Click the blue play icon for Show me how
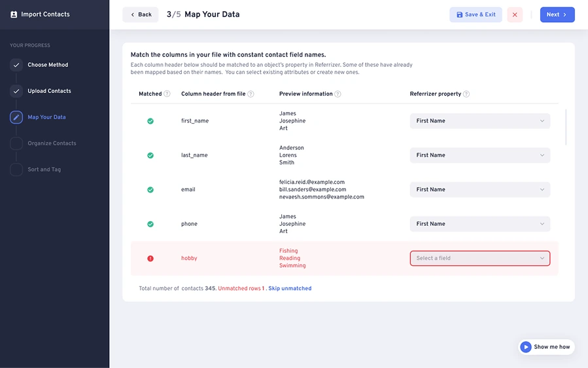Viewport: 588px width, 368px height. coord(526,347)
